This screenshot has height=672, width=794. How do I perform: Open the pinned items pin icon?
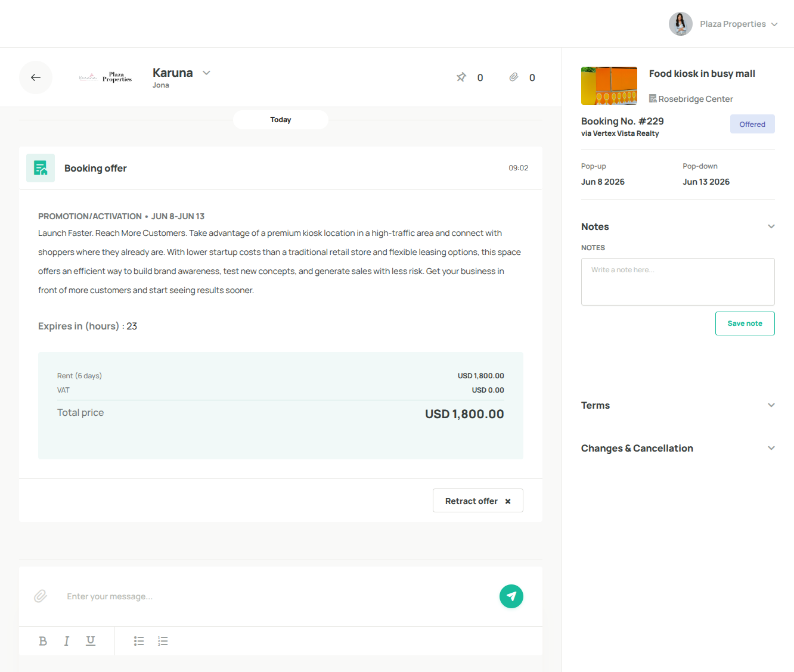pyautogui.click(x=461, y=77)
